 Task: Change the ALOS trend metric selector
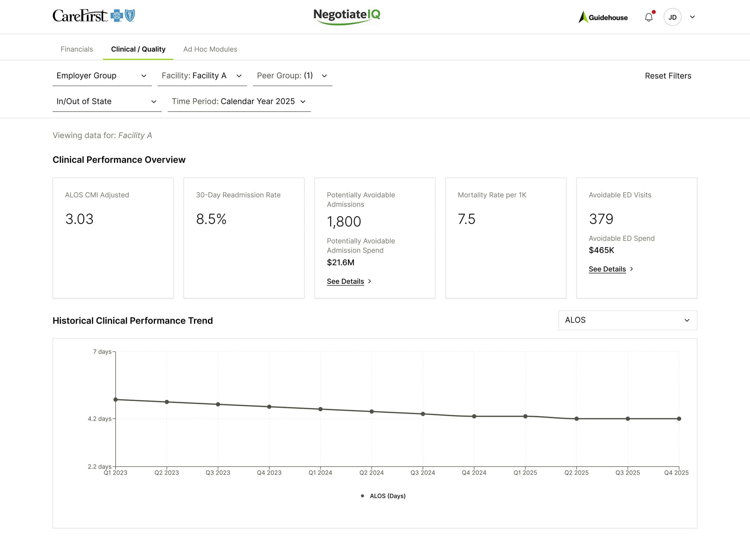point(627,320)
